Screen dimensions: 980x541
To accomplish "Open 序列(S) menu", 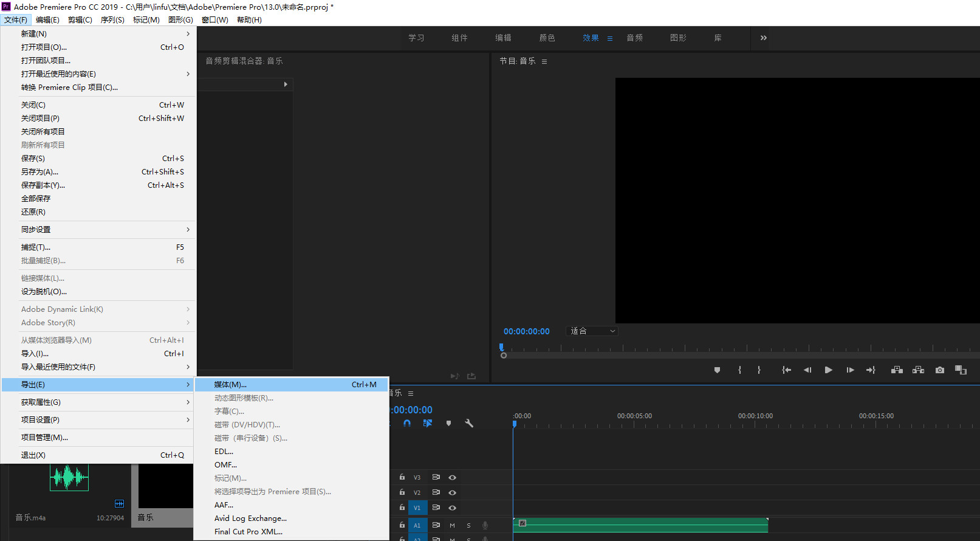I will (x=112, y=20).
